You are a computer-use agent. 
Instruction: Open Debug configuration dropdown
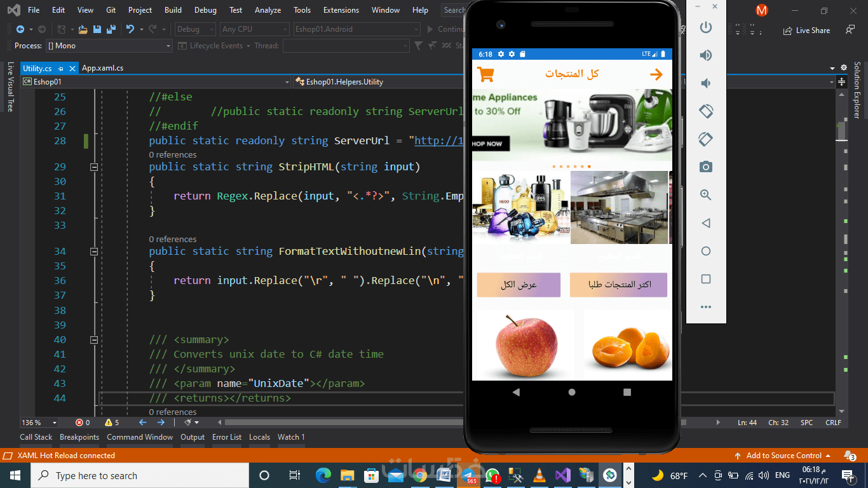tap(196, 29)
